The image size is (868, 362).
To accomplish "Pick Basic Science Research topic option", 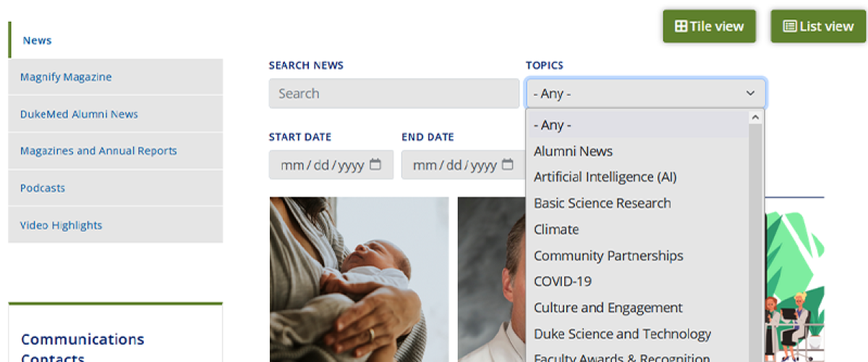I will click(x=602, y=203).
